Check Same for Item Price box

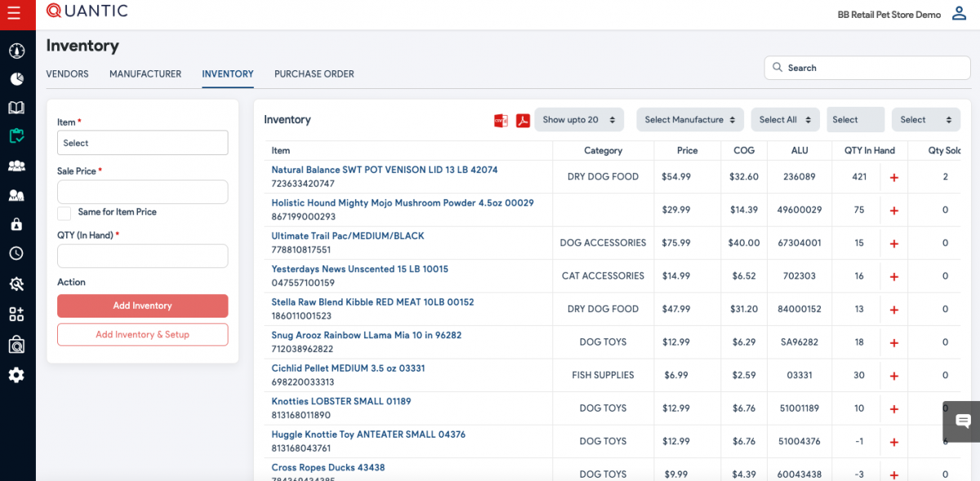point(64,213)
